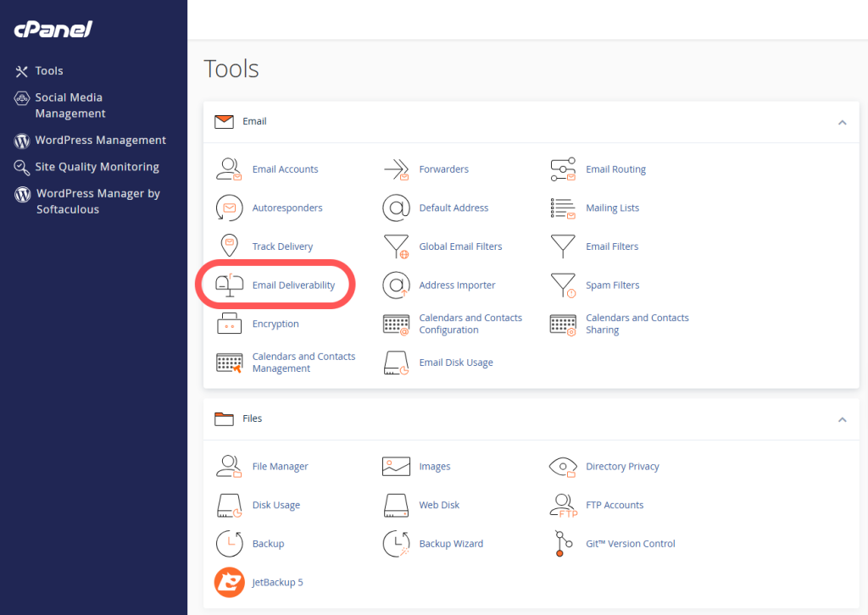Select the Autoresponders icon
This screenshot has width=868, height=615.
[230, 208]
